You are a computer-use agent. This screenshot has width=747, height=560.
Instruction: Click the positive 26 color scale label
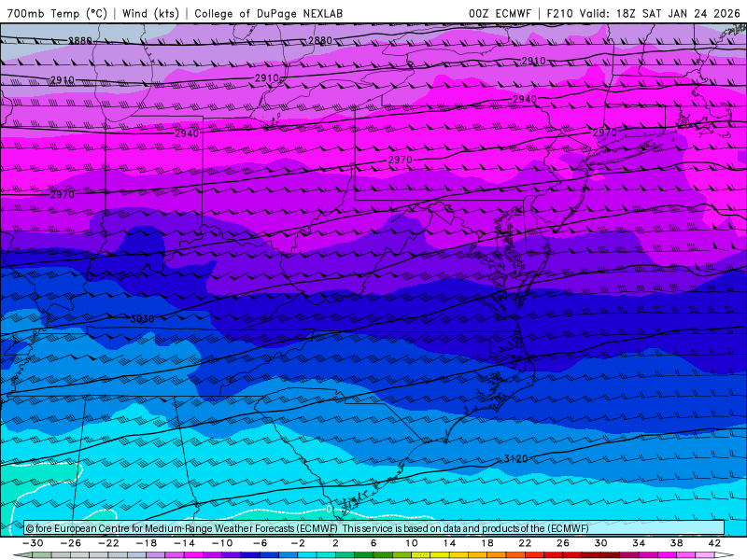563,543
